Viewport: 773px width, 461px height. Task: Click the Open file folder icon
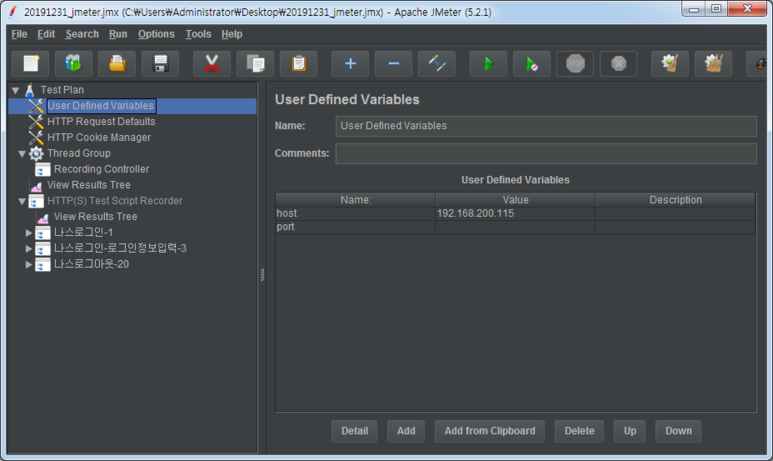[x=117, y=64]
